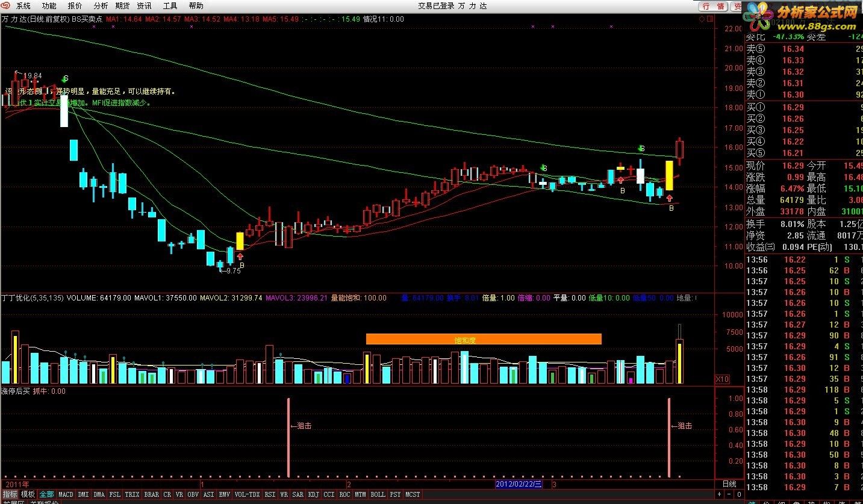This screenshot has height=504, width=863.
Task: Switch to the 指标 tab
Action: point(10,494)
